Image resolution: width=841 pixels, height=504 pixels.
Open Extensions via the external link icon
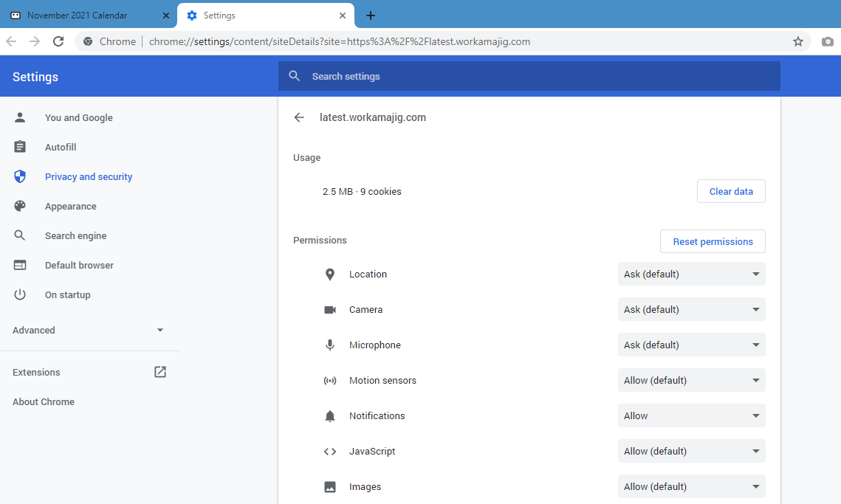(x=159, y=372)
